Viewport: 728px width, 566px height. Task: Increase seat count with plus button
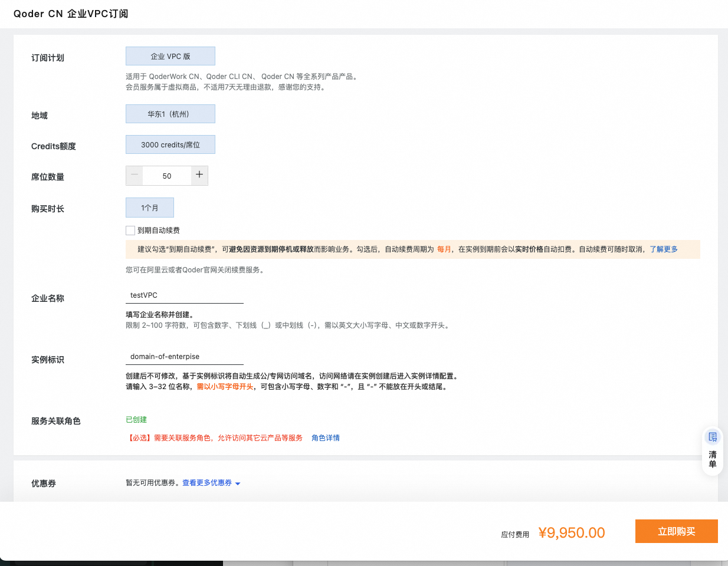point(199,175)
